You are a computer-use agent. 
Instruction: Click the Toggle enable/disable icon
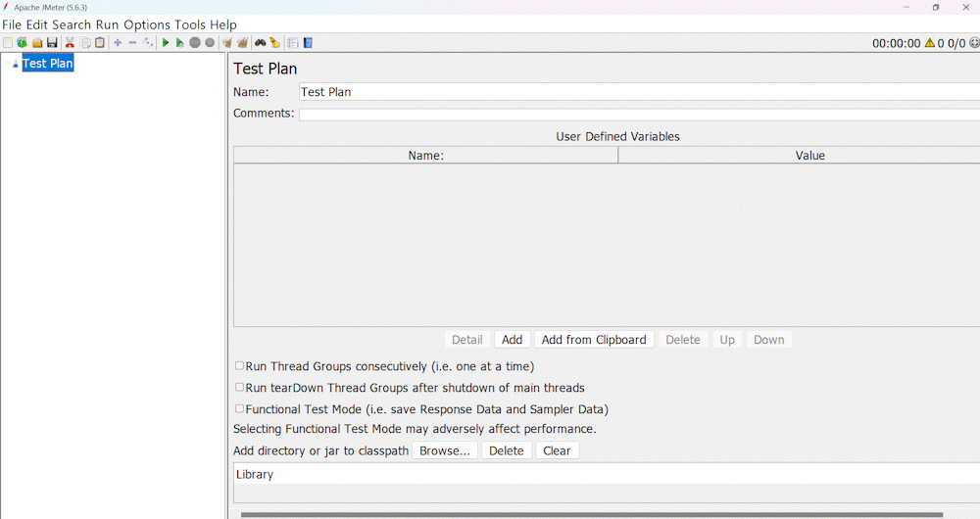click(148, 42)
